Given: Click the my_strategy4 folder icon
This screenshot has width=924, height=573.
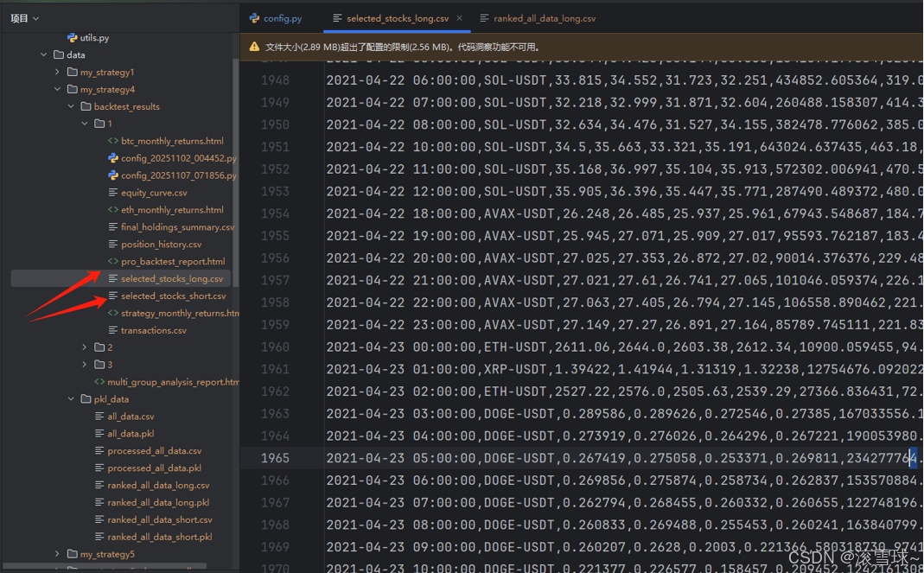Looking at the screenshot, I should coord(72,89).
